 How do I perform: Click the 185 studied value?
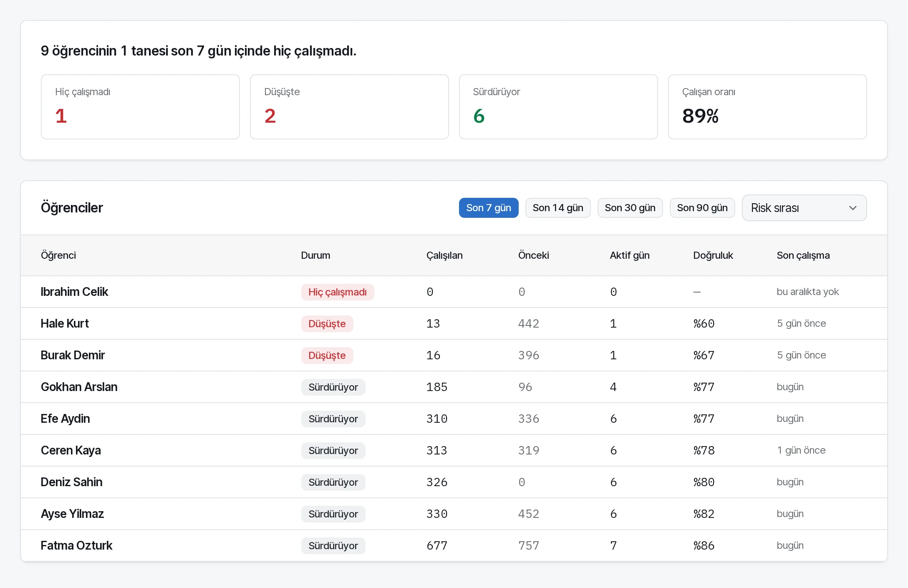click(x=437, y=387)
